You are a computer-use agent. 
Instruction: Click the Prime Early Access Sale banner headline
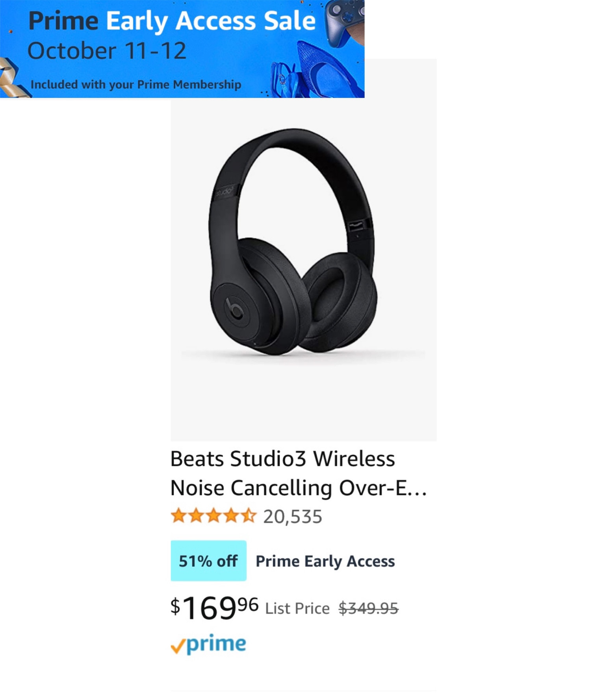(x=172, y=20)
